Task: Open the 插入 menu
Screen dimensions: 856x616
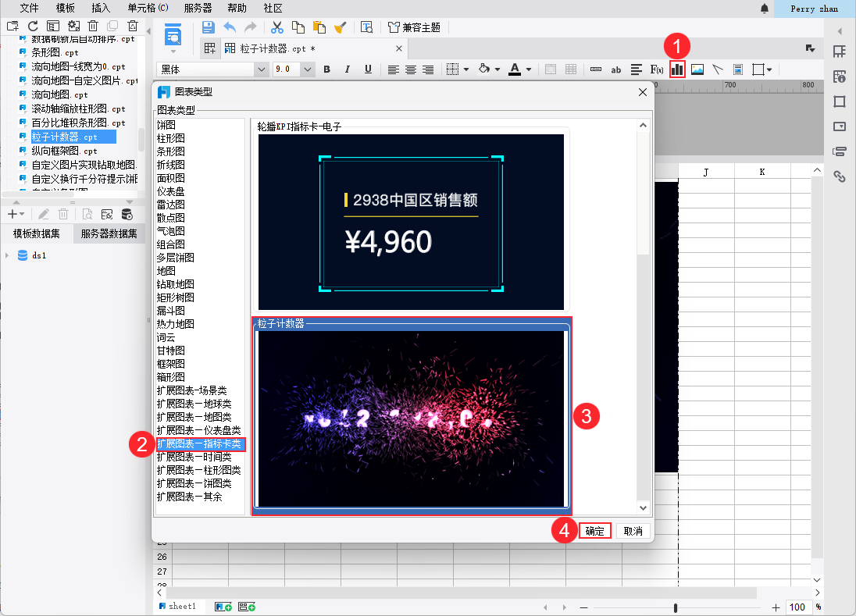Action: pyautogui.click(x=101, y=8)
